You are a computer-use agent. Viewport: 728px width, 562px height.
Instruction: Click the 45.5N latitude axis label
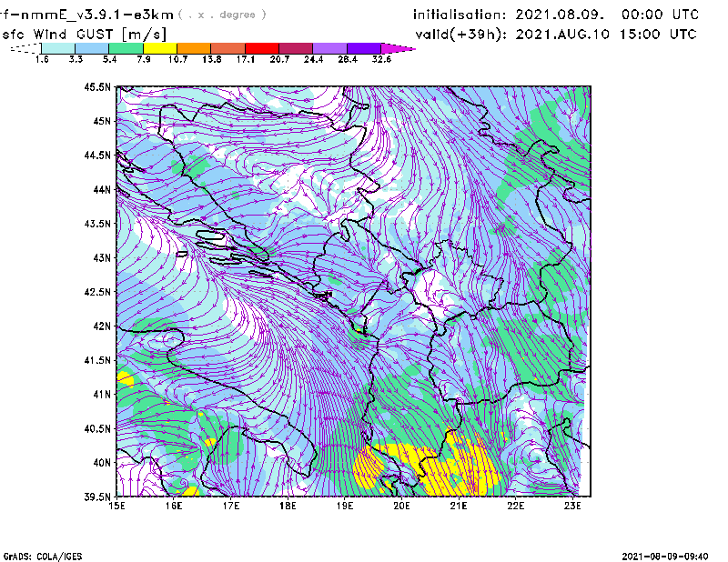click(97, 87)
